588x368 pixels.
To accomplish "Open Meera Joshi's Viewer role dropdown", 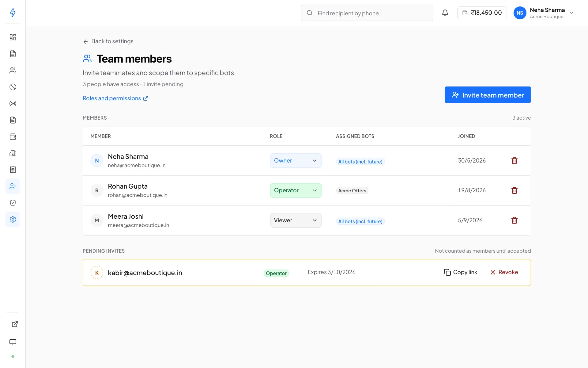I will (296, 220).
